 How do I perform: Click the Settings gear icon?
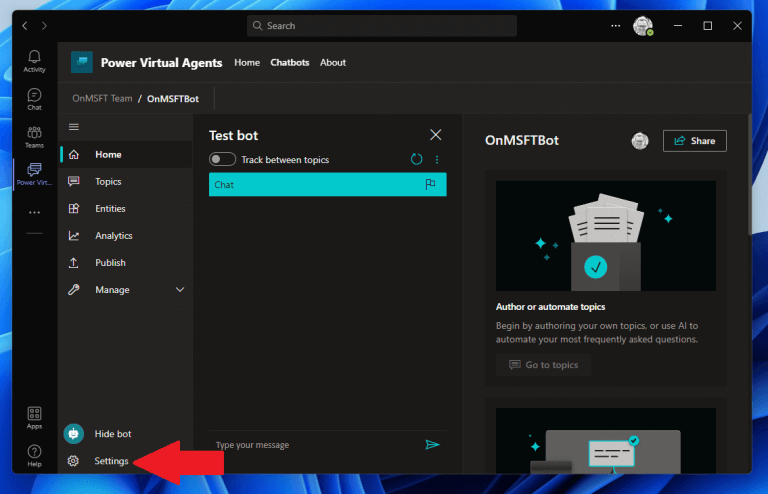[x=73, y=461]
